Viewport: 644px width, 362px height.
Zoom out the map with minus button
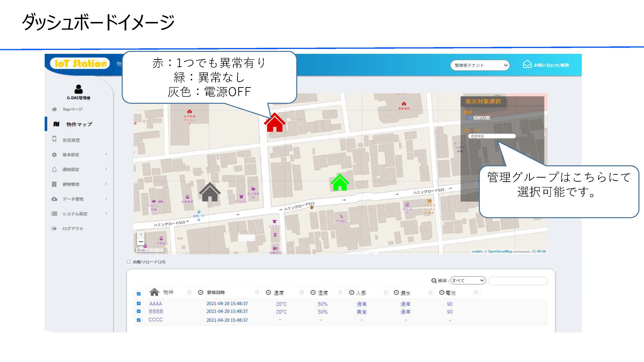[141, 242]
